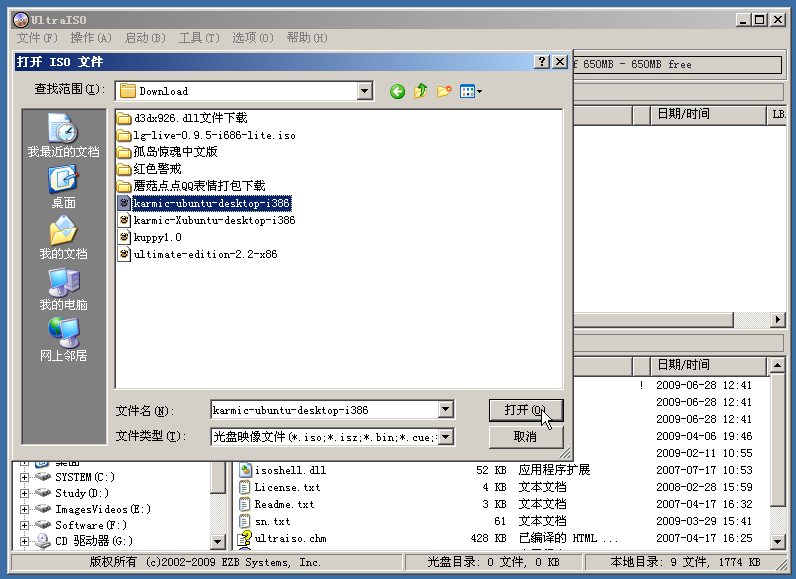Click the 650MB free capacity bar
This screenshot has height=579, width=796.
tap(677, 64)
